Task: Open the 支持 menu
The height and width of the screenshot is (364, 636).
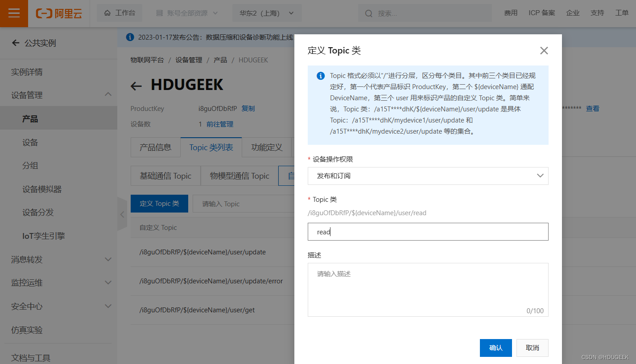Action: tap(597, 13)
